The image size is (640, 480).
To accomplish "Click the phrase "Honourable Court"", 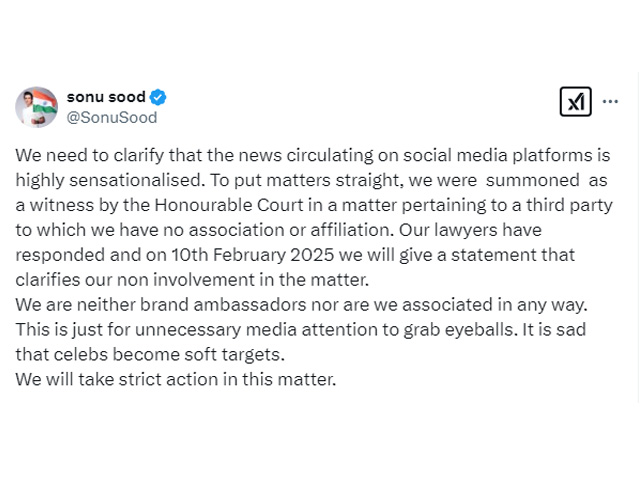I will 229,205.
